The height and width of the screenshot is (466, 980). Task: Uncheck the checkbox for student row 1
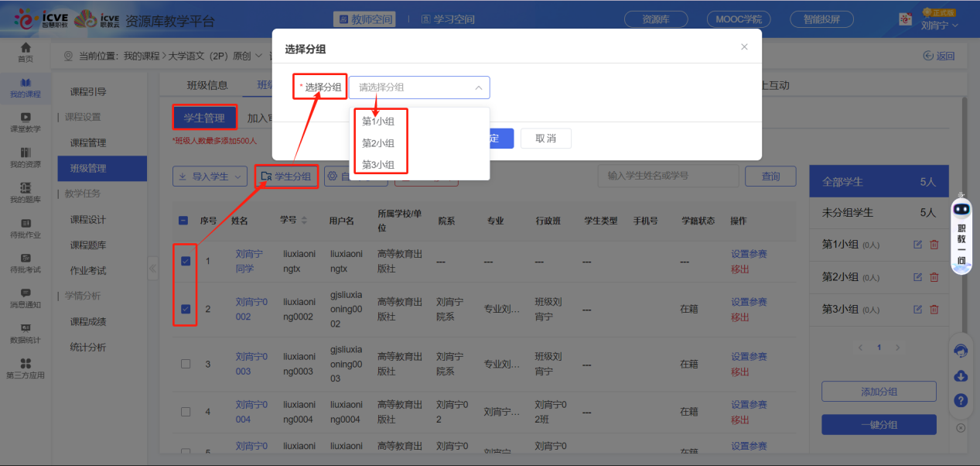tap(186, 262)
